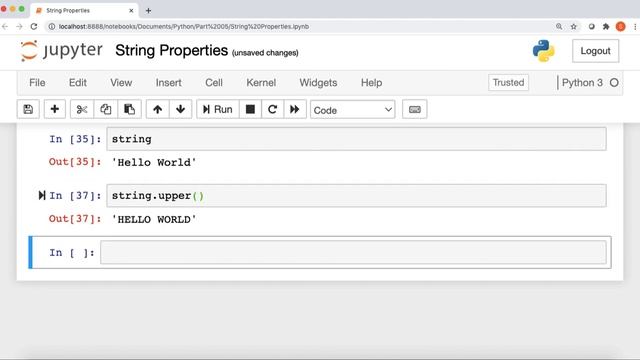
Task: Bookmark this page with the star icon
Action: pos(573,27)
